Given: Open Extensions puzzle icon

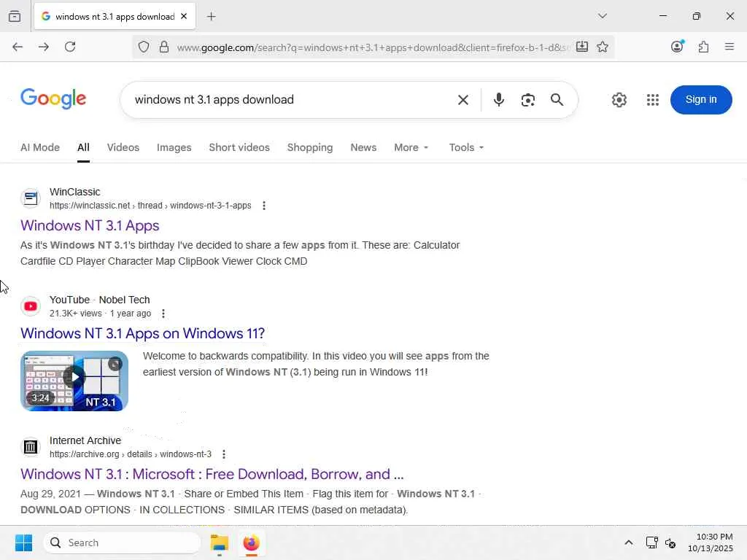Looking at the screenshot, I should tap(703, 47).
